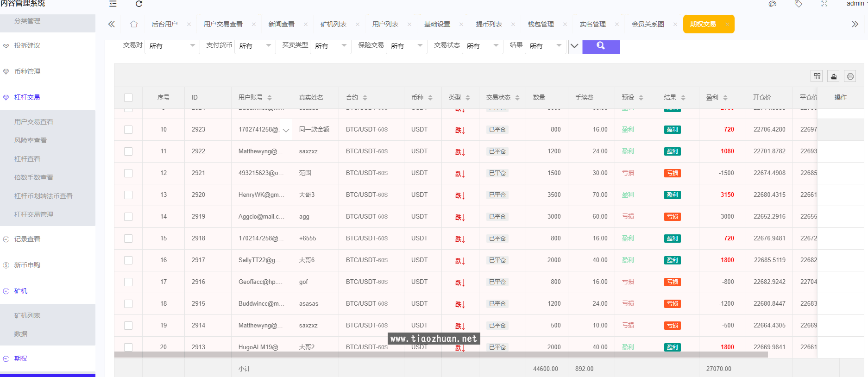Click the 操作 column header

840,97
